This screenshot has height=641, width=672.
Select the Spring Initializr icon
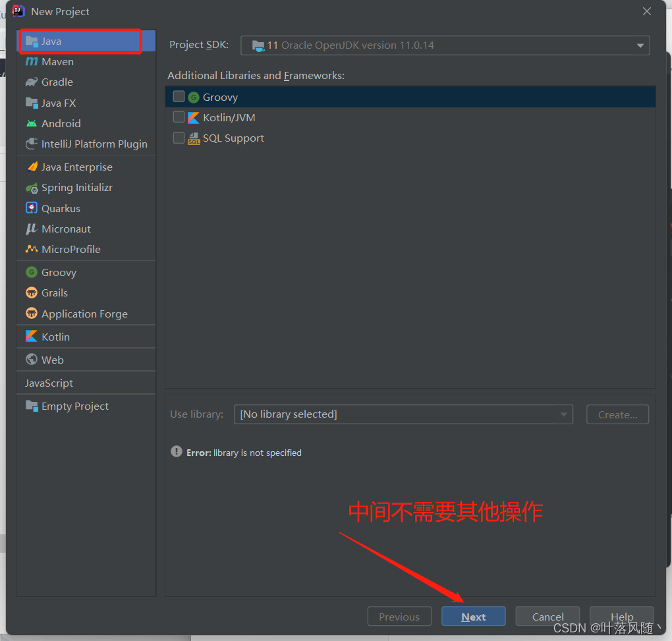pos(32,188)
